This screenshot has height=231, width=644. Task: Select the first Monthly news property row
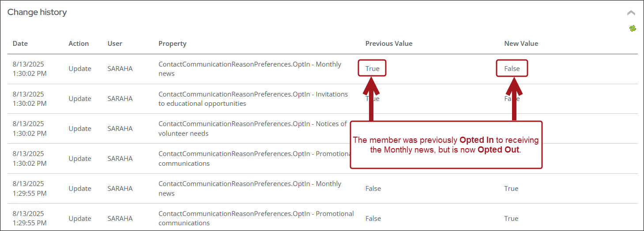click(x=322, y=69)
